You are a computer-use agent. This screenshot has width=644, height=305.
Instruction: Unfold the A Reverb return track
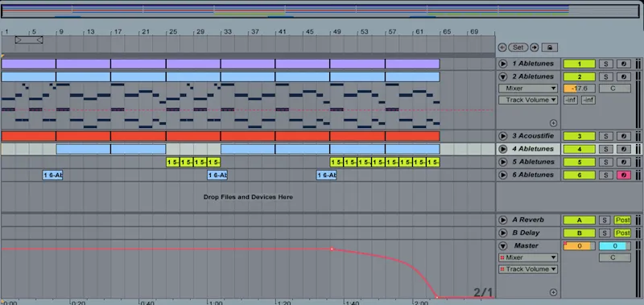coord(502,220)
